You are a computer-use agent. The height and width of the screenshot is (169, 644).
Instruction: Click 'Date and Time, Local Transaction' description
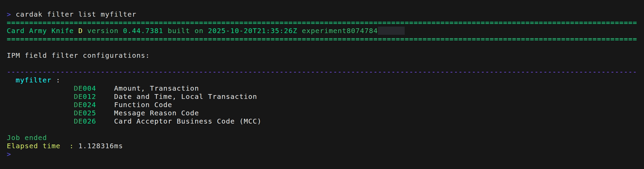185,97
